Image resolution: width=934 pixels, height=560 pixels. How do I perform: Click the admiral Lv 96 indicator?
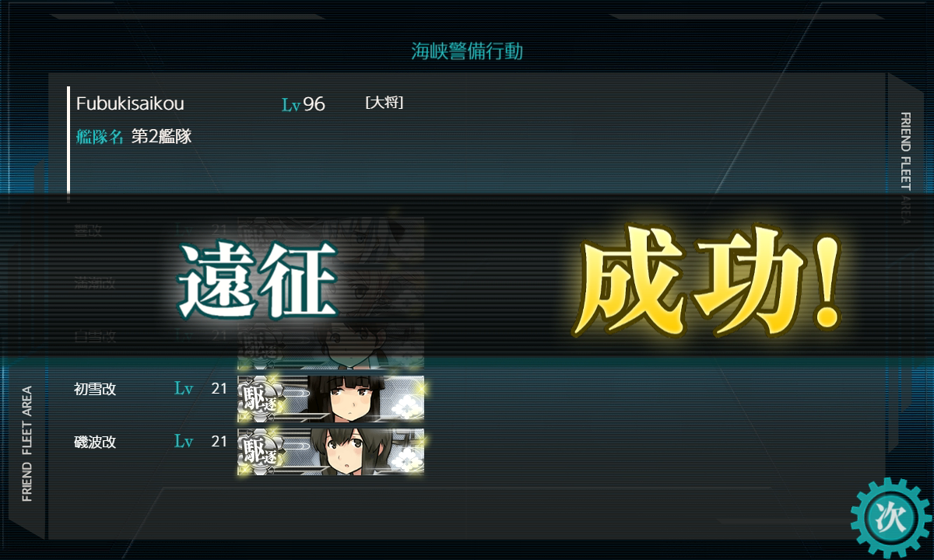[304, 104]
